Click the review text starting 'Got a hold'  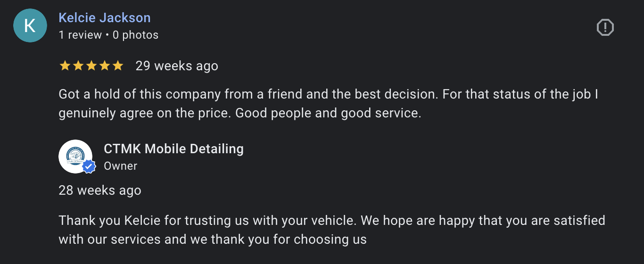329,104
